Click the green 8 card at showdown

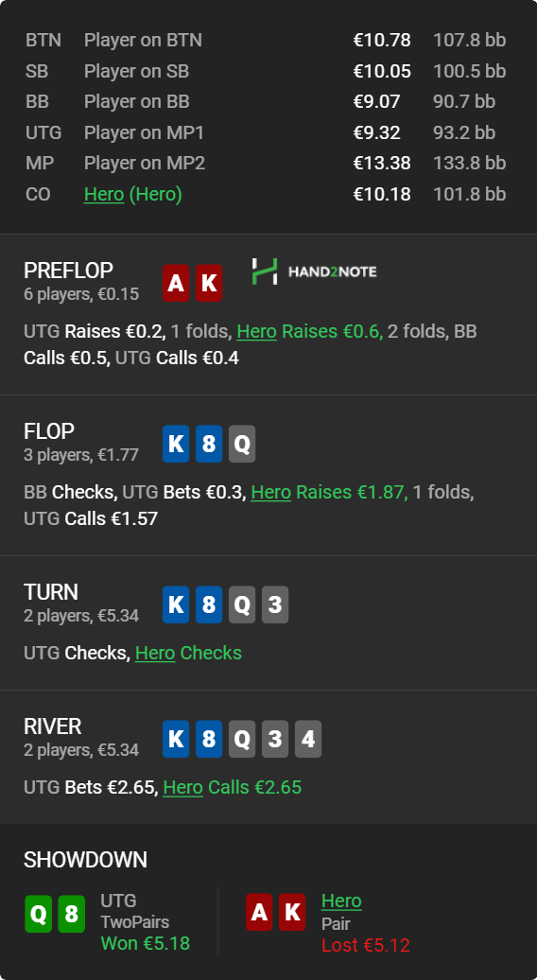[x=71, y=914]
